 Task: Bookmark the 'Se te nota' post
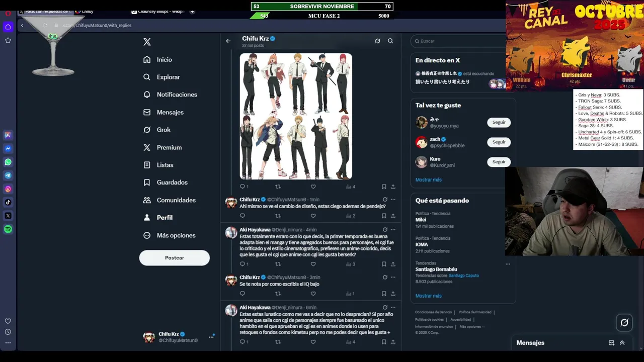384,294
